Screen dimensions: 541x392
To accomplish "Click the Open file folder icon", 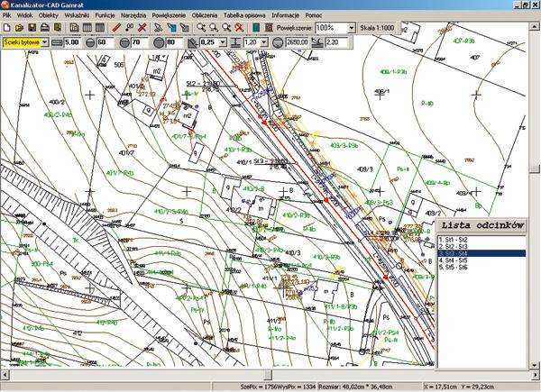I will (19, 29).
